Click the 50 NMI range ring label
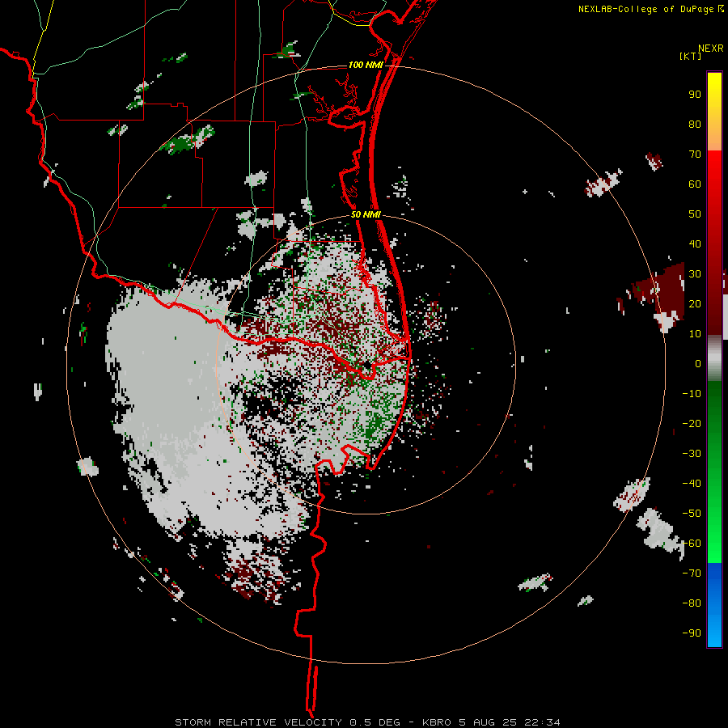This screenshot has width=728, height=728. coord(366,214)
